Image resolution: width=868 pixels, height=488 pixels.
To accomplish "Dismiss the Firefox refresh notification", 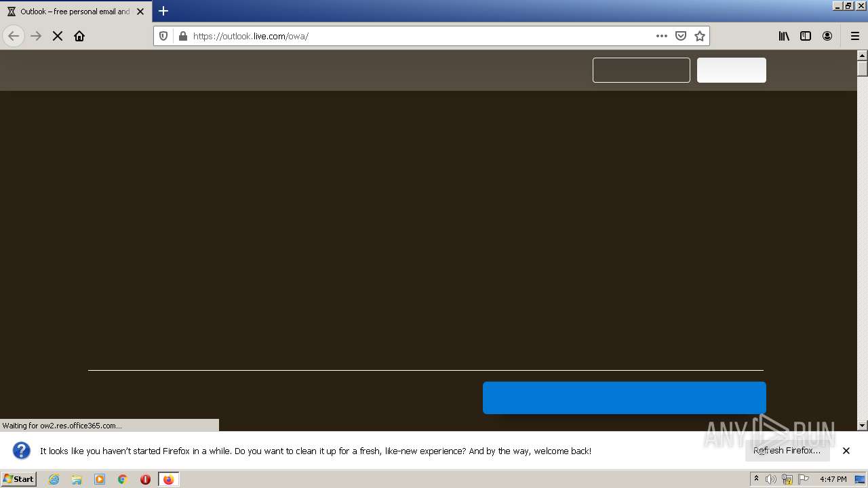I will tap(846, 451).
